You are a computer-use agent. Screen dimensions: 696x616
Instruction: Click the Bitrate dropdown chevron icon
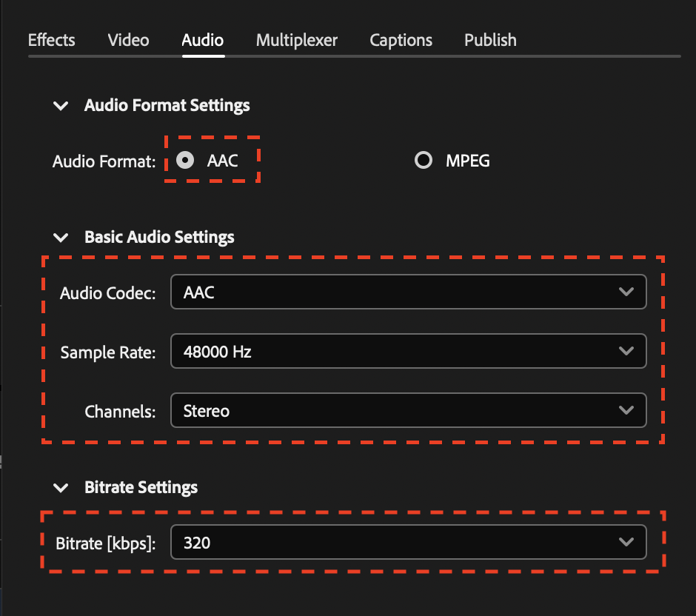pyautogui.click(x=626, y=542)
